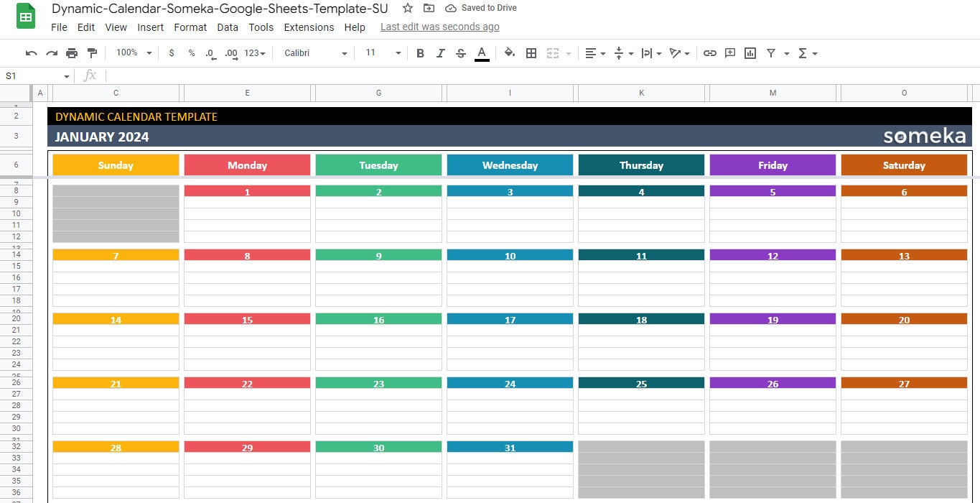This screenshot has width=980, height=503.
Task: Select the Saturday header cell
Action: point(904,165)
